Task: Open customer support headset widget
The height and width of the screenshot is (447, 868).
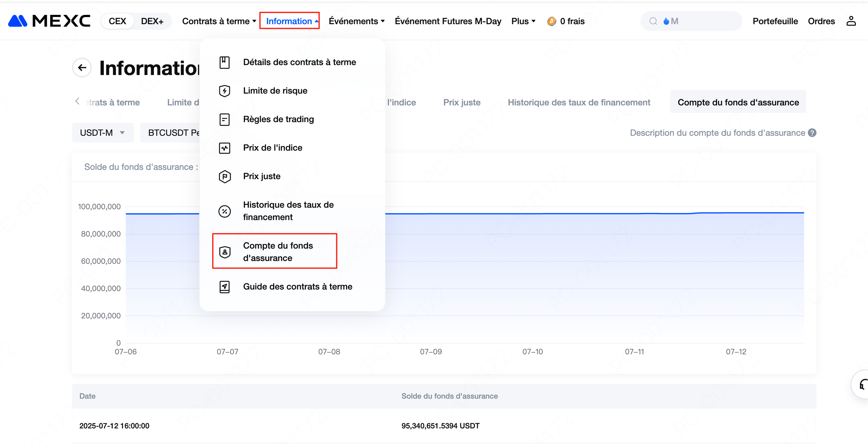Action: coord(861,384)
